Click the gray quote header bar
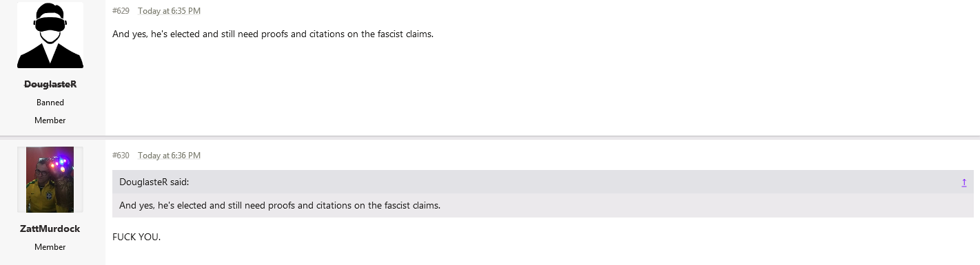This screenshot has height=265, width=980. [x=542, y=182]
